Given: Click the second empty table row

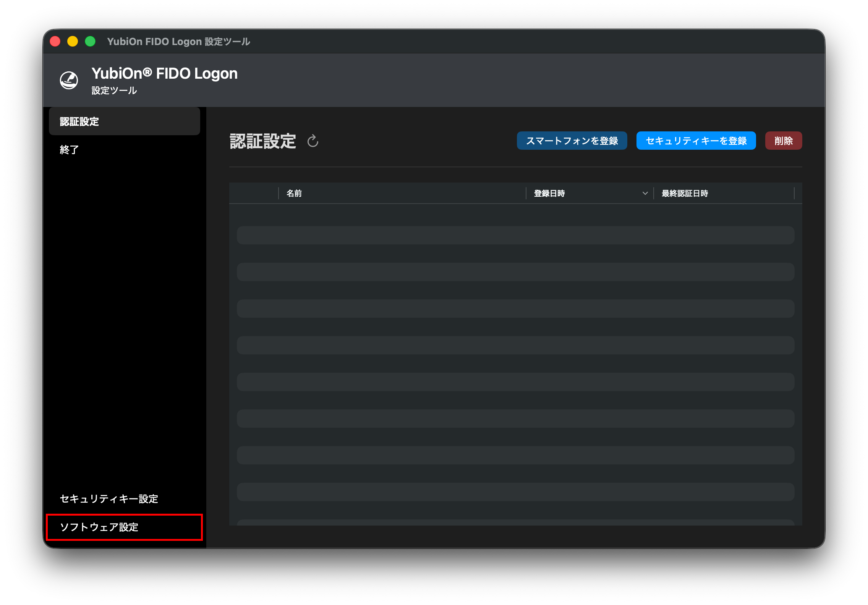Looking at the screenshot, I should (515, 272).
